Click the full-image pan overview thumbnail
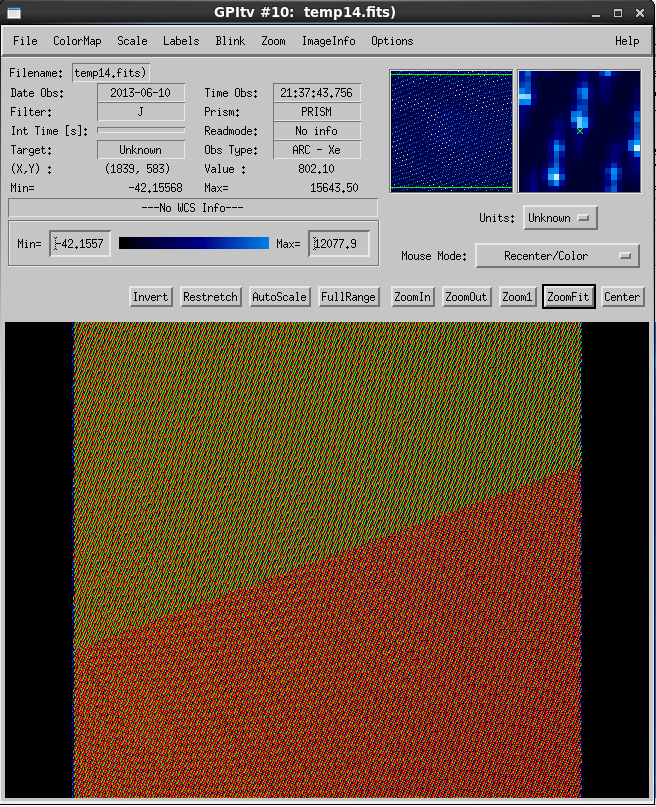The height and width of the screenshot is (807, 656). [451, 130]
